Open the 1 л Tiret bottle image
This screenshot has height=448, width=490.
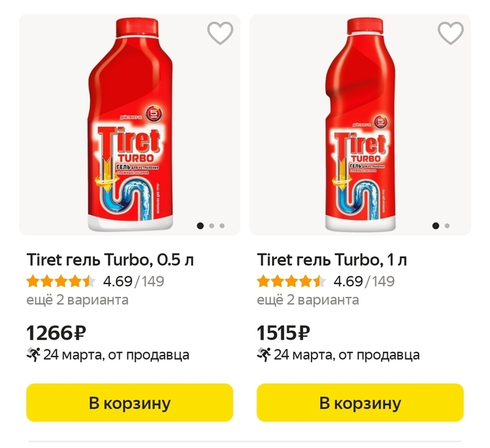pos(360,126)
